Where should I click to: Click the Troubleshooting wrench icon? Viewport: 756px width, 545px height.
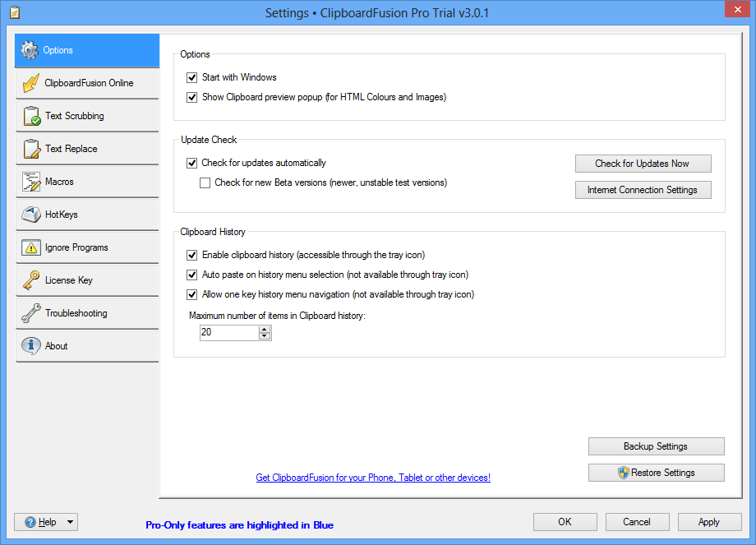click(31, 313)
